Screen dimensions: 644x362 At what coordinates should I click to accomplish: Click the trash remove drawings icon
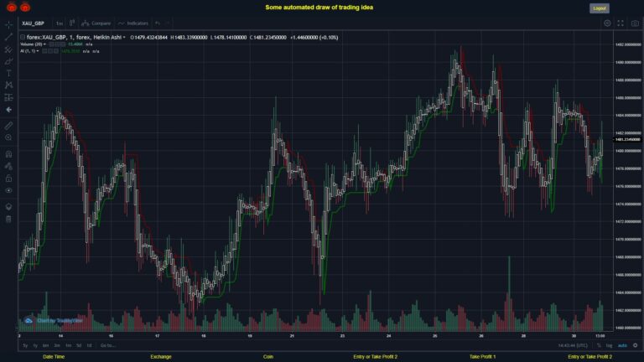8,219
